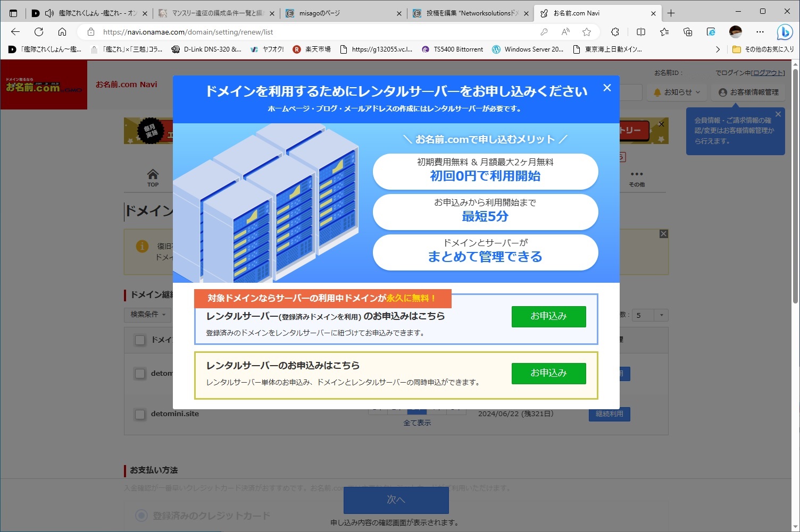Start Read Aloud from address bar
The height and width of the screenshot is (532, 800).
click(x=565, y=32)
